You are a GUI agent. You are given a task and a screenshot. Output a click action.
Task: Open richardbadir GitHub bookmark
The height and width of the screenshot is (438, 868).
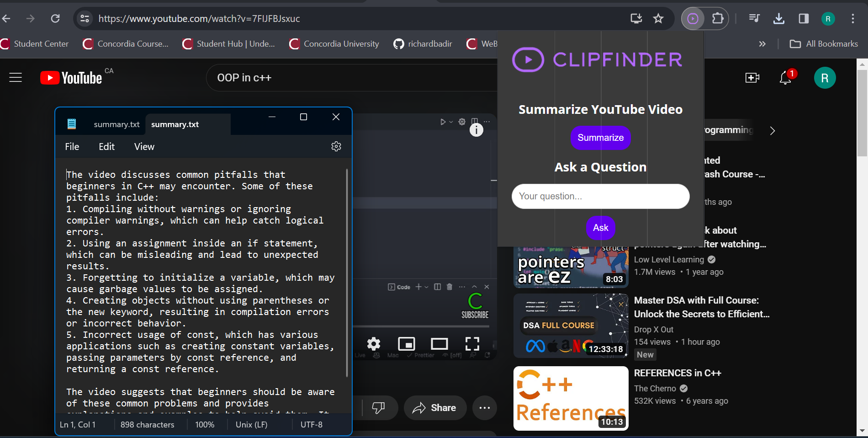pyautogui.click(x=423, y=44)
